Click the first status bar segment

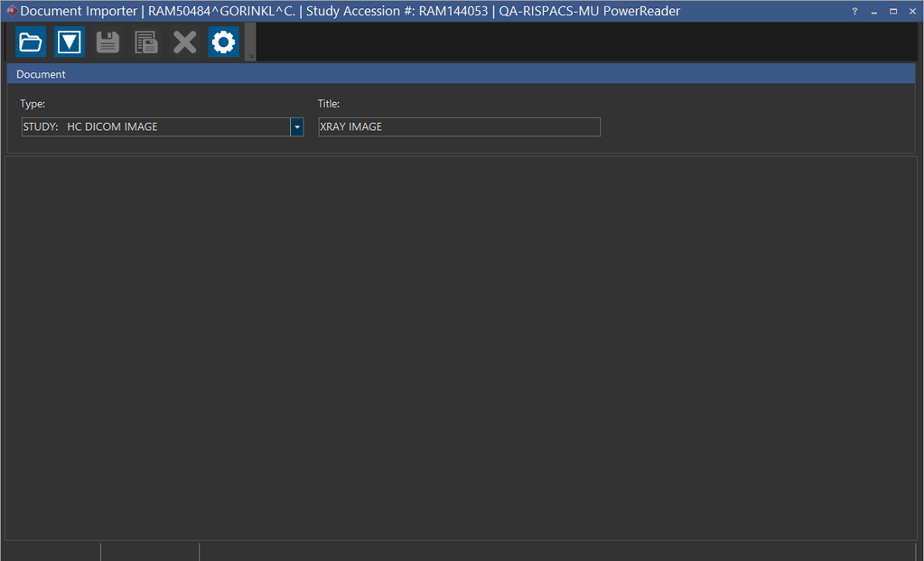(51, 551)
